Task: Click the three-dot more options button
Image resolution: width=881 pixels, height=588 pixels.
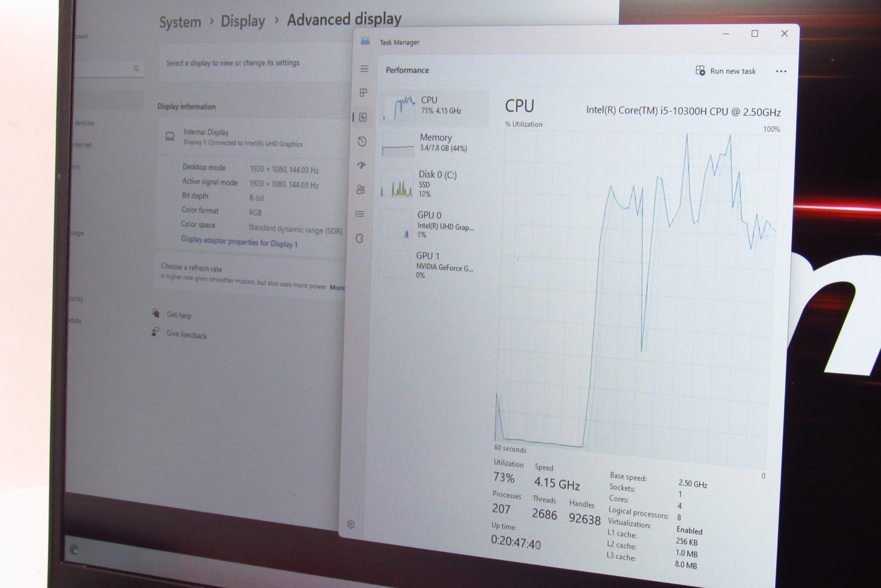Action: tap(781, 71)
